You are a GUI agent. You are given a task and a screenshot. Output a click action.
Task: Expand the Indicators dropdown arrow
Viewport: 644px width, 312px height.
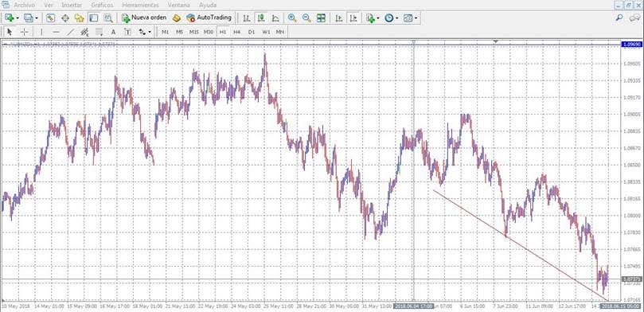pos(378,18)
